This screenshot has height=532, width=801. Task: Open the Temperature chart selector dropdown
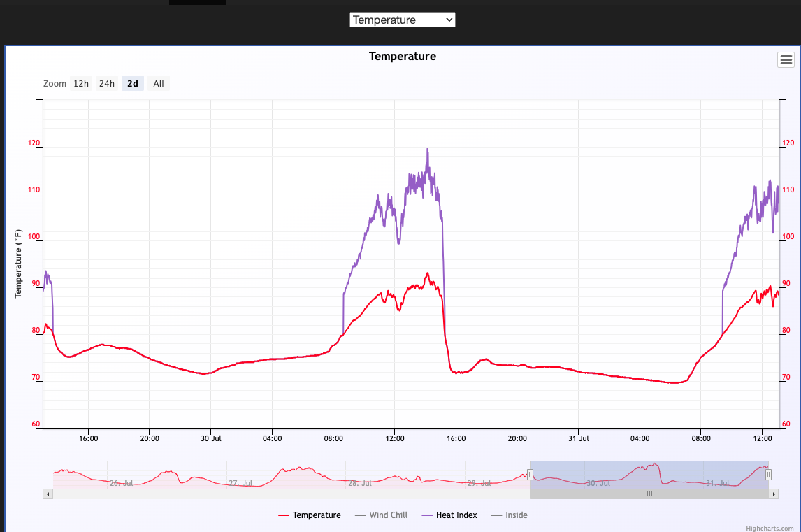(x=402, y=20)
